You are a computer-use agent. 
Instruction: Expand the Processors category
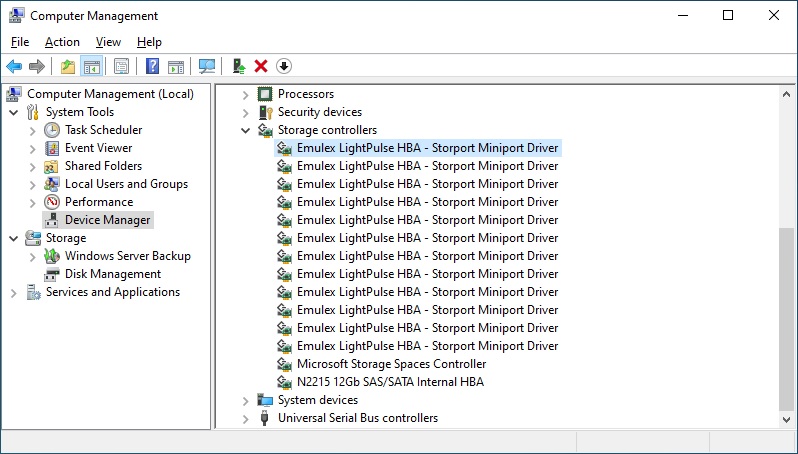tap(246, 94)
